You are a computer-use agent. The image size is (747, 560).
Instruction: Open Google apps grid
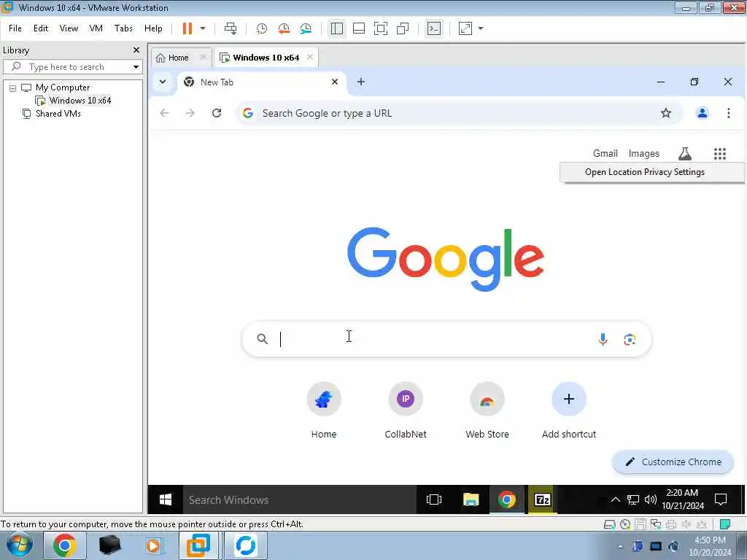720,153
